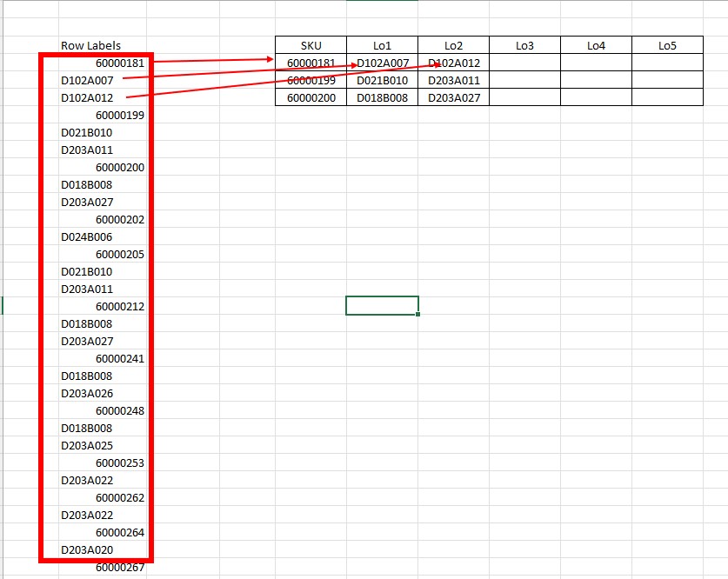Select D021B010 in the Lo1 column
728x579 pixels.
(x=382, y=80)
